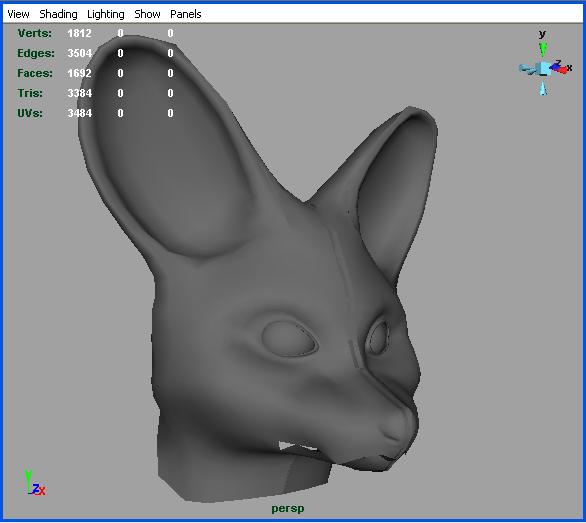Click the Edges count value 3504
The height and width of the screenshot is (523, 586).
80,53
